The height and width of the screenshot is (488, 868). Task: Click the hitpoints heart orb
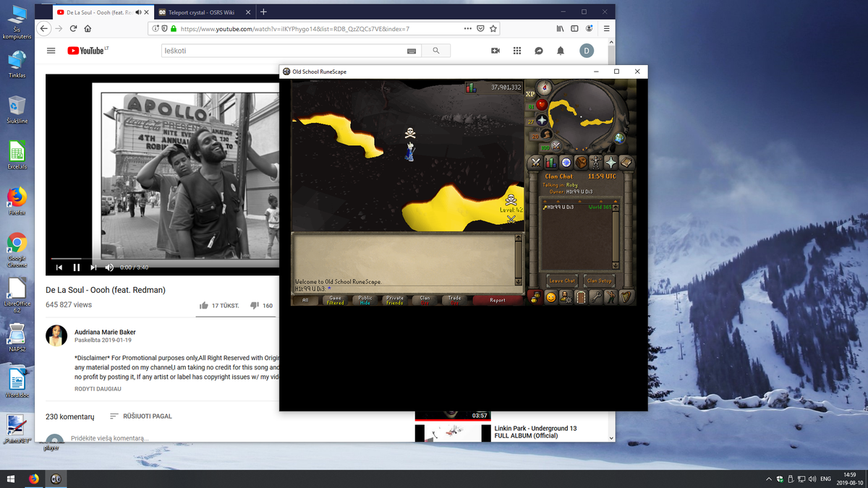(x=540, y=106)
